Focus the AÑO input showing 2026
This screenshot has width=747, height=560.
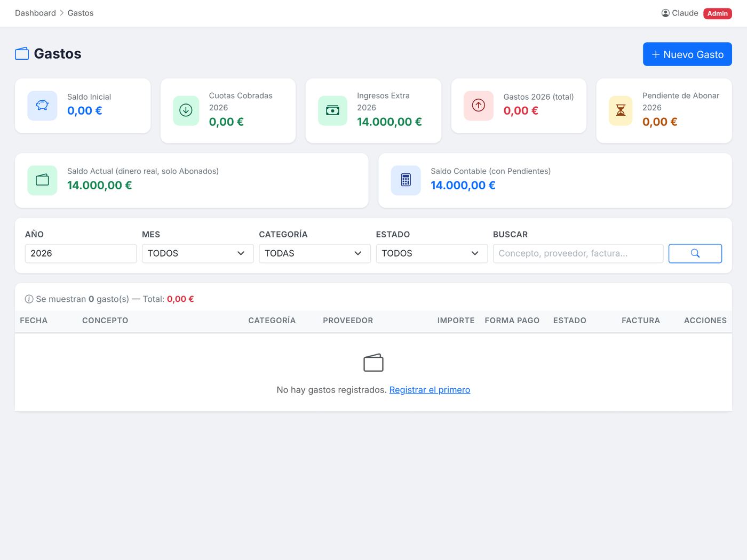click(x=81, y=253)
